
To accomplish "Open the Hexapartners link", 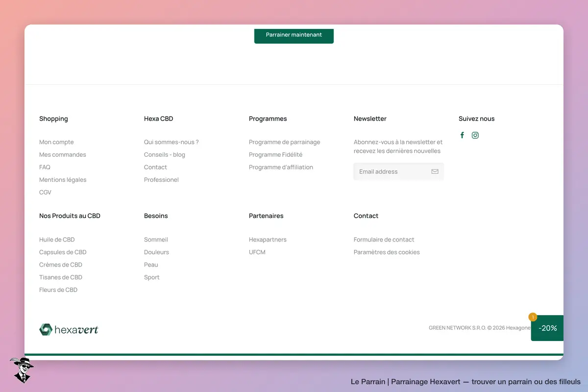I will 268,240.
